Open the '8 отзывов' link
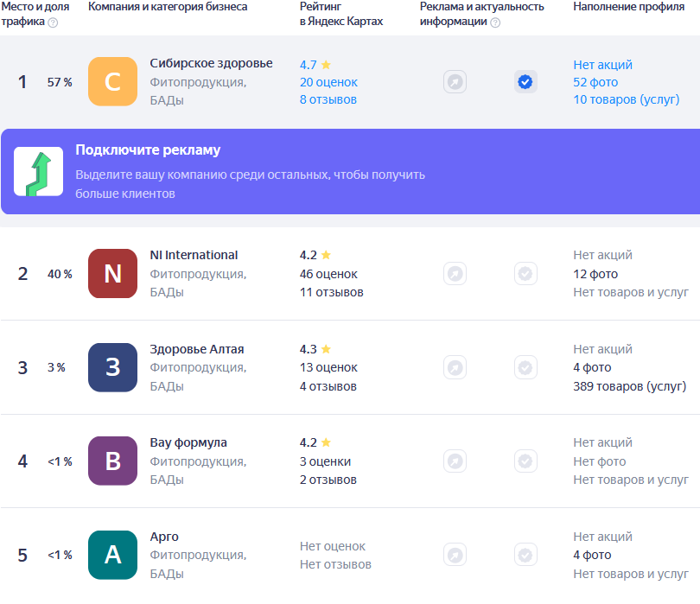The width and height of the screenshot is (700, 604). [328, 99]
